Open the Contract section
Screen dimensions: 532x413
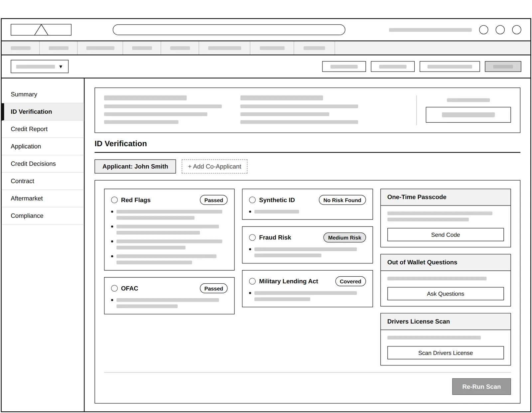pos(43,181)
